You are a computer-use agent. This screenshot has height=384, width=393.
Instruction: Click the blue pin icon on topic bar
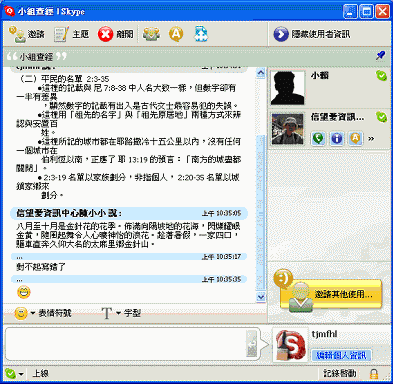pos(380,56)
